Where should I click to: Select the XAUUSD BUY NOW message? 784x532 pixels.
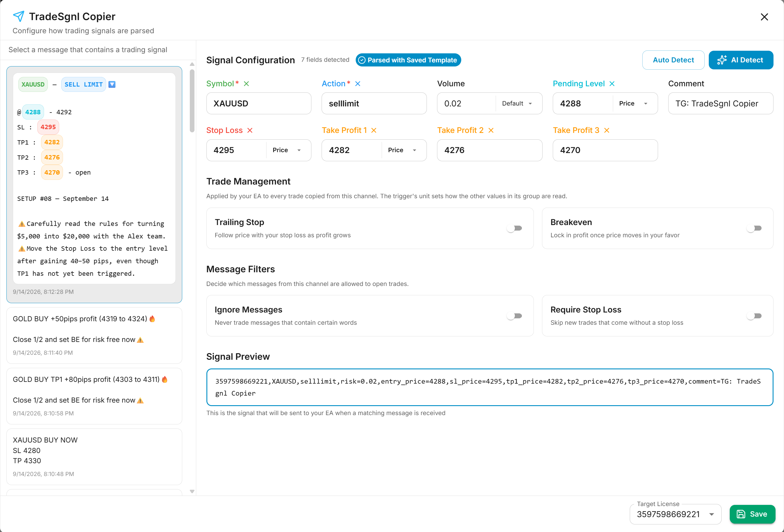(x=94, y=457)
